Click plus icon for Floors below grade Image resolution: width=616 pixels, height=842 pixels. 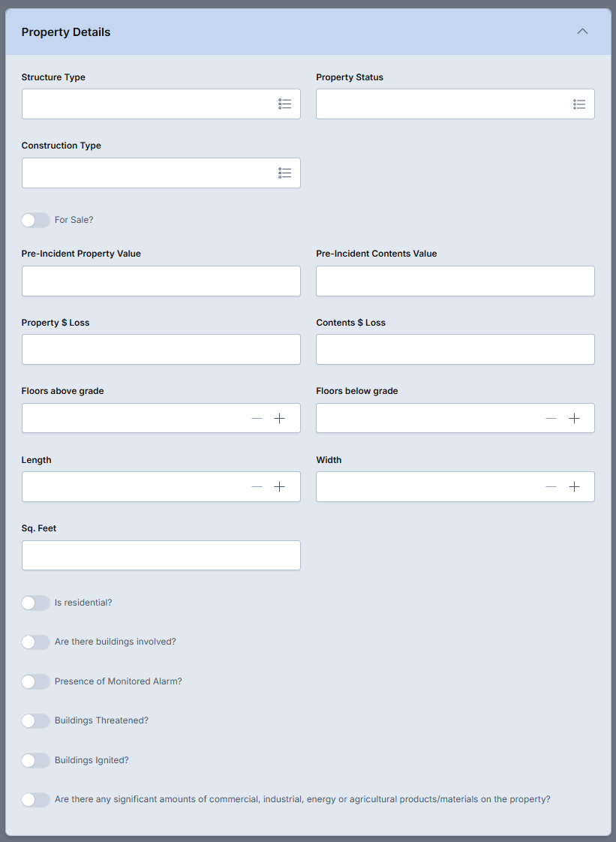(574, 418)
